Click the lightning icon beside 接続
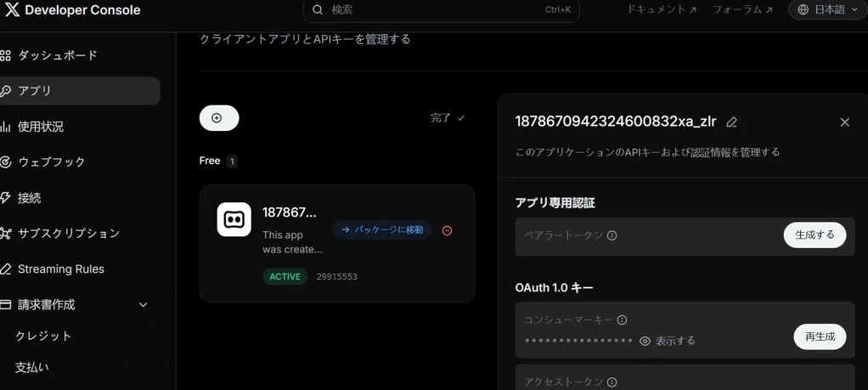This screenshot has height=390, width=868. click(6, 198)
